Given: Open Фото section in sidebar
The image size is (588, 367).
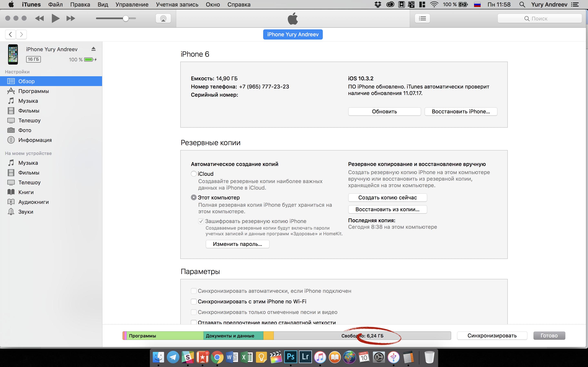Looking at the screenshot, I should coord(25,130).
